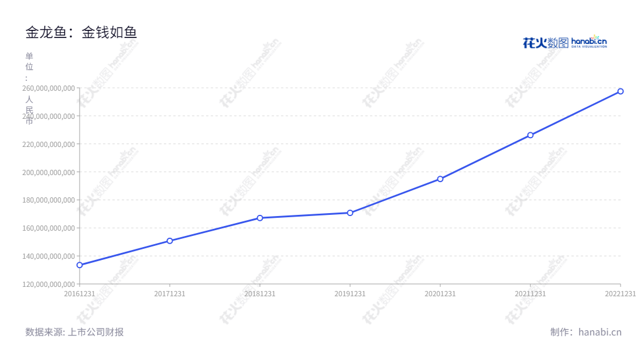Select the 20191231 x-axis date label

coord(350,294)
